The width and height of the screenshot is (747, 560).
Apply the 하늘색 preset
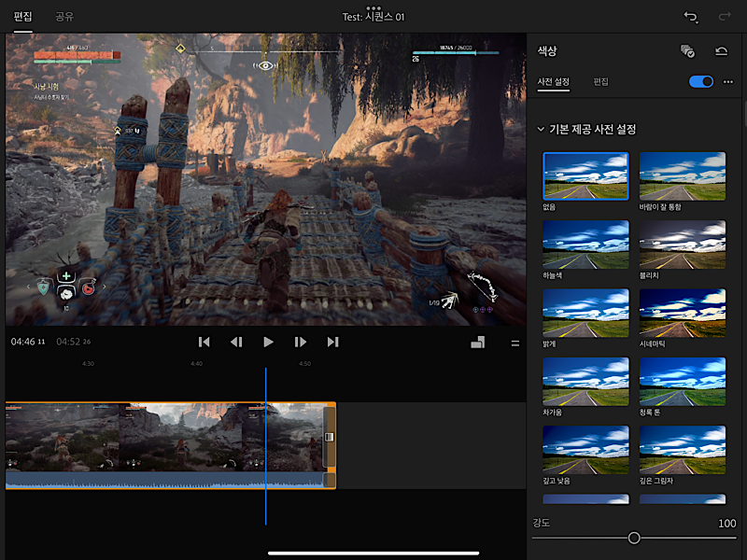(x=585, y=245)
